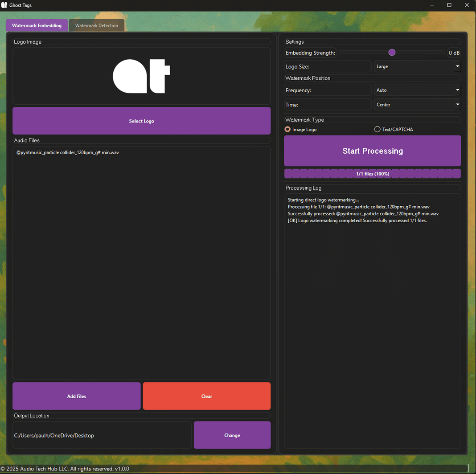Add audio files to the list

click(76, 396)
